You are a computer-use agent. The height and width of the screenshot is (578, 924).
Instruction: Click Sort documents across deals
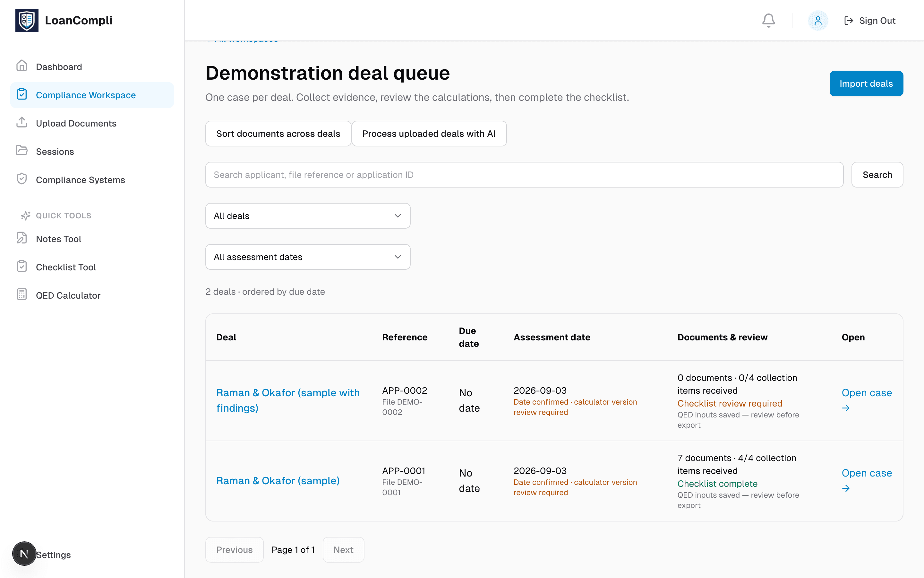click(278, 133)
